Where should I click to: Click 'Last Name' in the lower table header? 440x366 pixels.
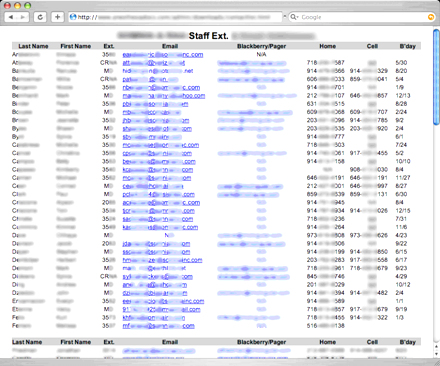pyautogui.click(x=27, y=342)
